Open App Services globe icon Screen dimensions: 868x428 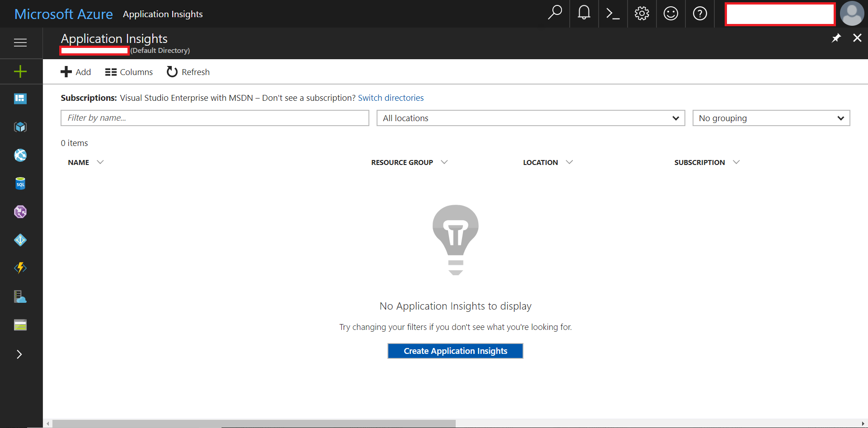point(20,155)
